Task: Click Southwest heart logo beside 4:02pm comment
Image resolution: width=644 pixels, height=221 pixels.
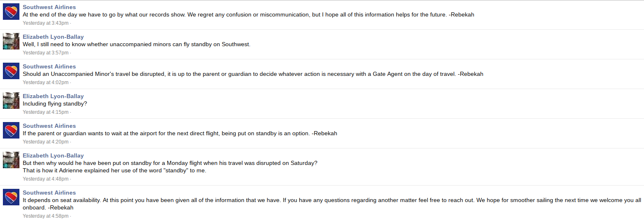Action: (x=11, y=71)
